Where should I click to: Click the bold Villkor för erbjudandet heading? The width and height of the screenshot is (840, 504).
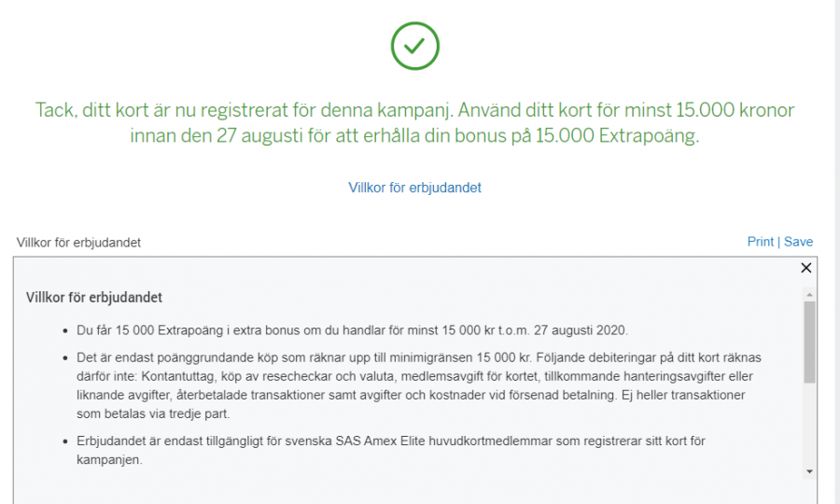[94, 298]
